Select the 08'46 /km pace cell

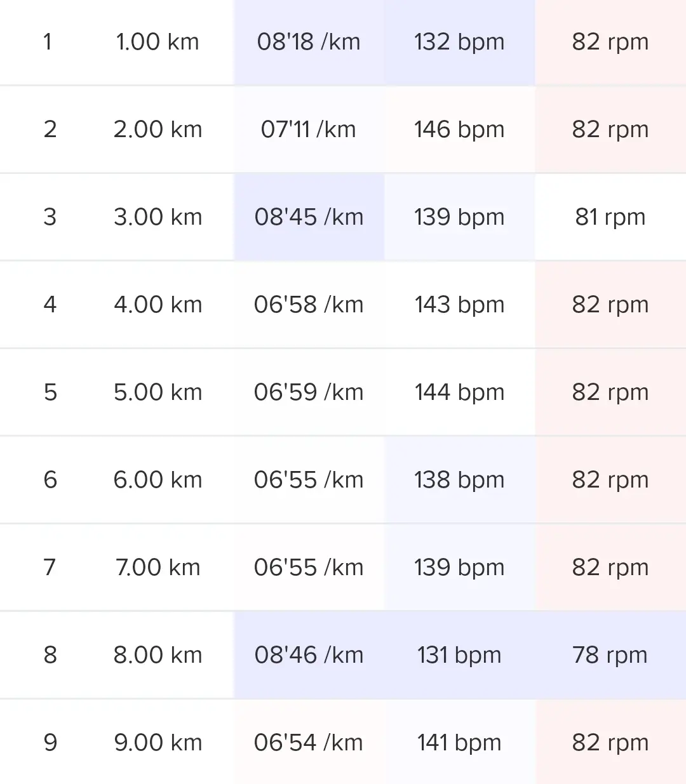pyautogui.click(x=309, y=655)
